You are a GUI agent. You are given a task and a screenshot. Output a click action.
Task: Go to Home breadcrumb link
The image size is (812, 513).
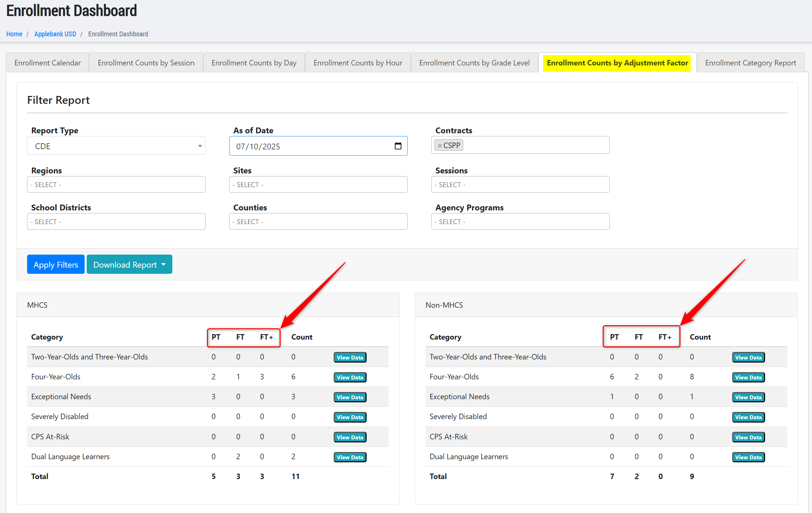(14, 34)
